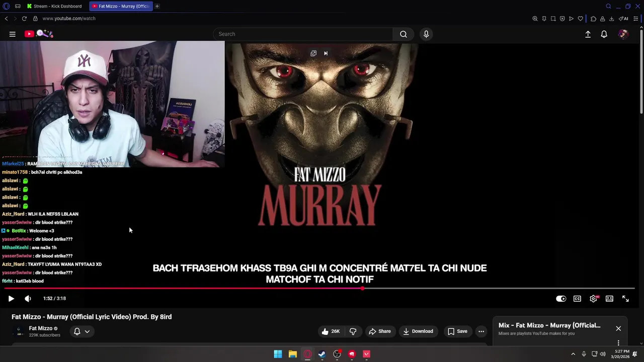Click the YouTube search field
Viewport: 644px width, 362px height.
303,34
